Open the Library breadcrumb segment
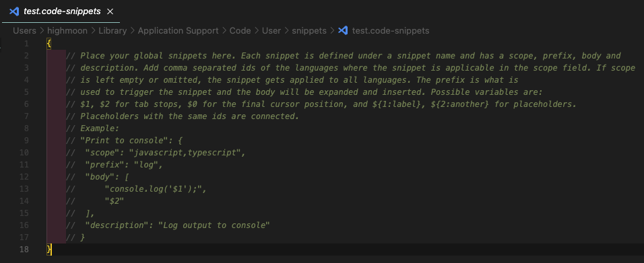The height and width of the screenshot is (263, 644). pyautogui.click(x=112, y=30)
